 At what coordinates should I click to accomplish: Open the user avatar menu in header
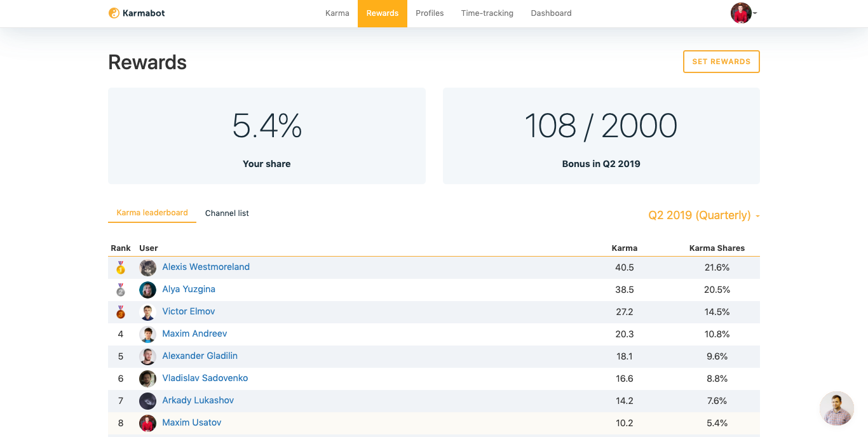click(743, 13)
